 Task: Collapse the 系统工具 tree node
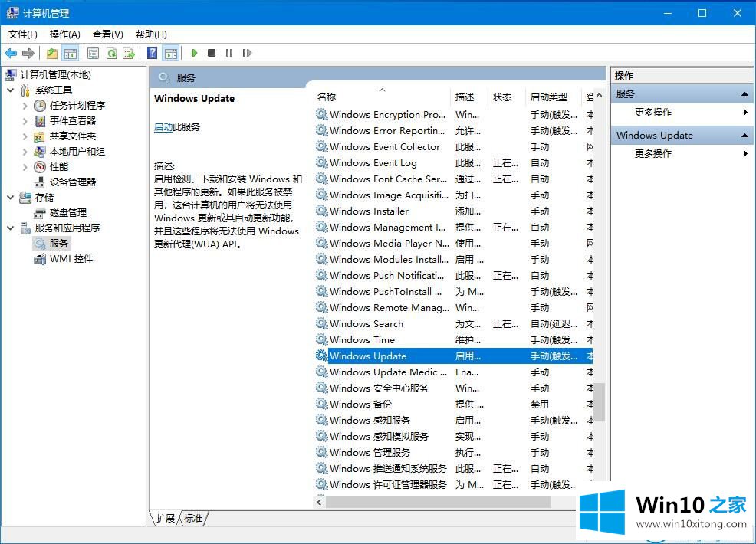(x=11, y=90)
